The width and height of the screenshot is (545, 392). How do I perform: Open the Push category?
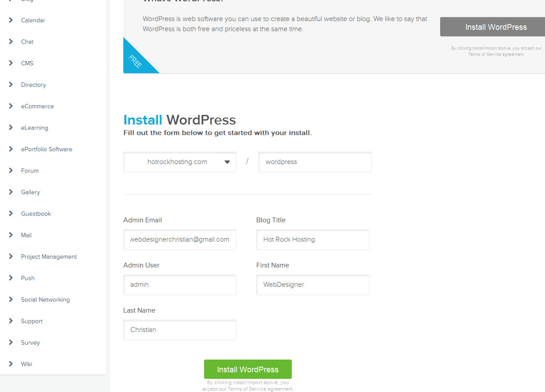[28, 278]
